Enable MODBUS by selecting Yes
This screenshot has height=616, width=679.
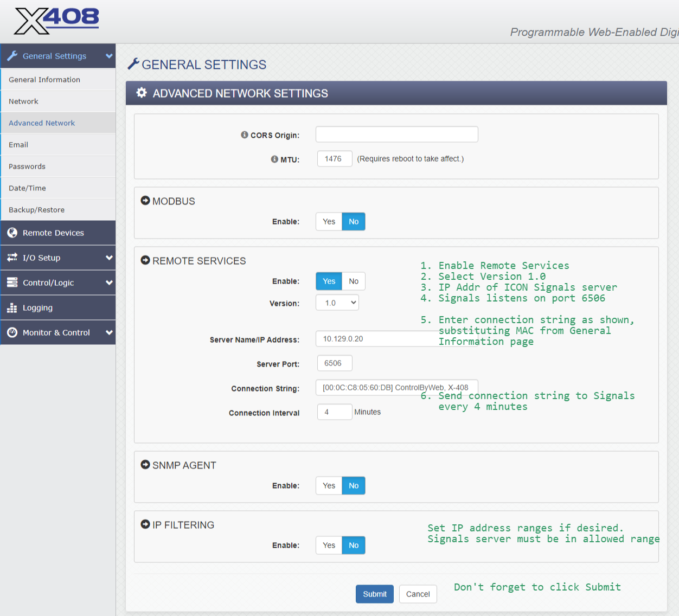click(x=329, y=222)
